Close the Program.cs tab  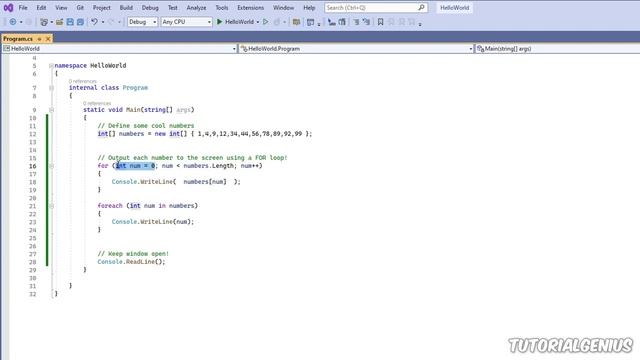(x=48, y=39)
